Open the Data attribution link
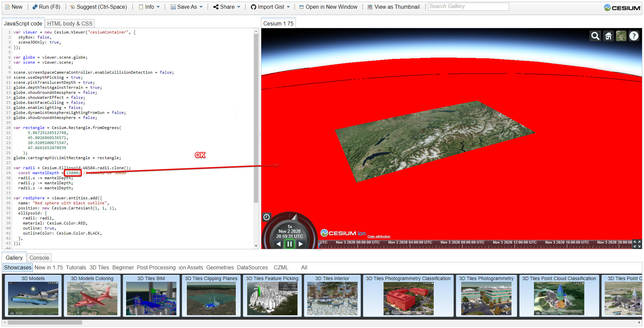Image resolution: width=644 pixels, height=328 pixels. point(379,237)
